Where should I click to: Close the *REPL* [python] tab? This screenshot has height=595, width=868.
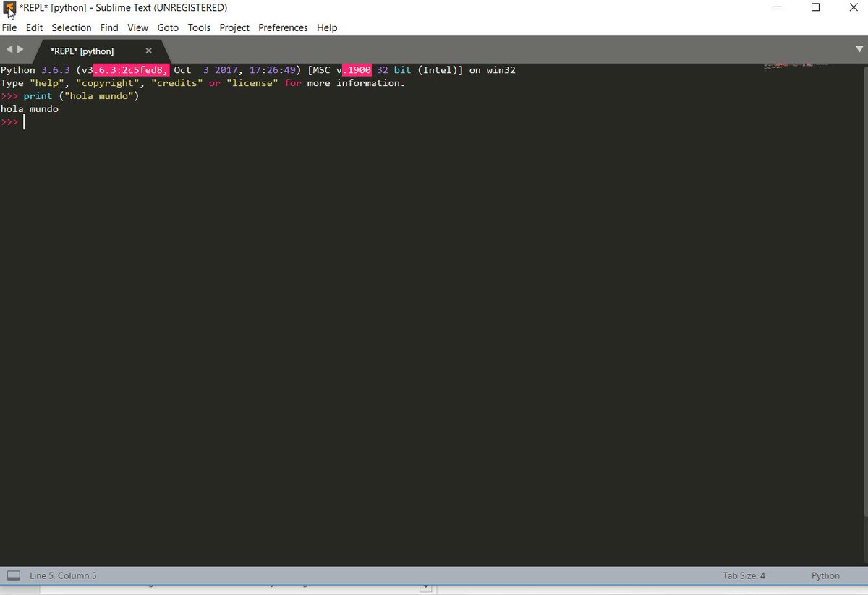point(149,51)
